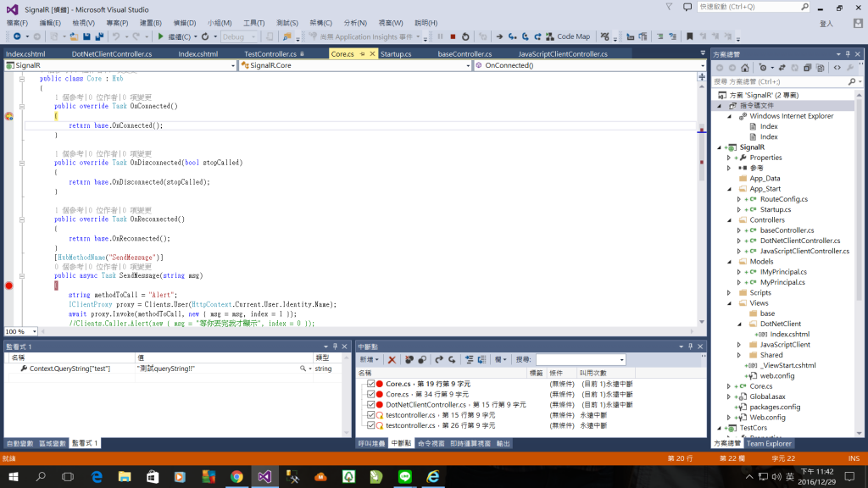The height and width of the screenshot is (488, 868).
Task: Click the Step Over debug icon
Action: pos(526,36)
